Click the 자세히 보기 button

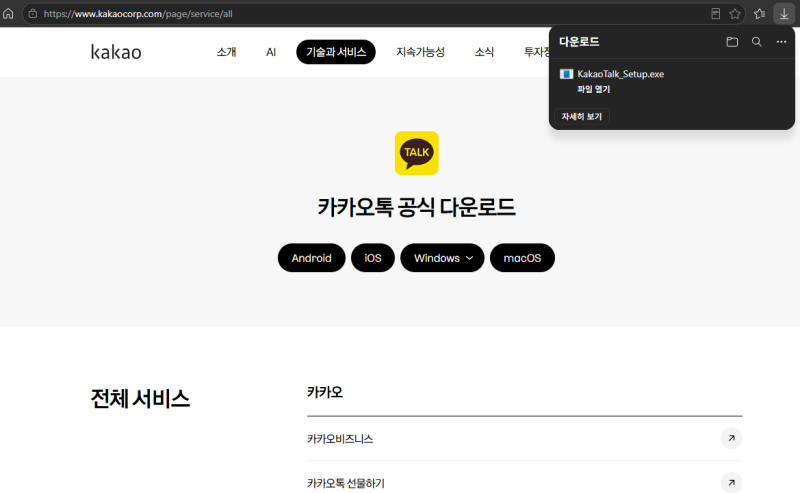coord(582,116)
